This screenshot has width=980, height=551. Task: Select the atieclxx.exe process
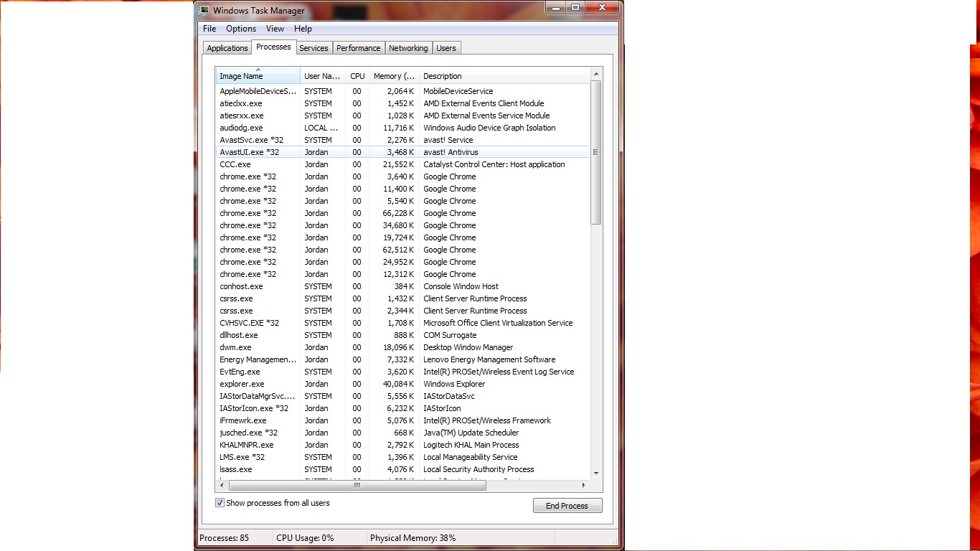tap(403, 103)
